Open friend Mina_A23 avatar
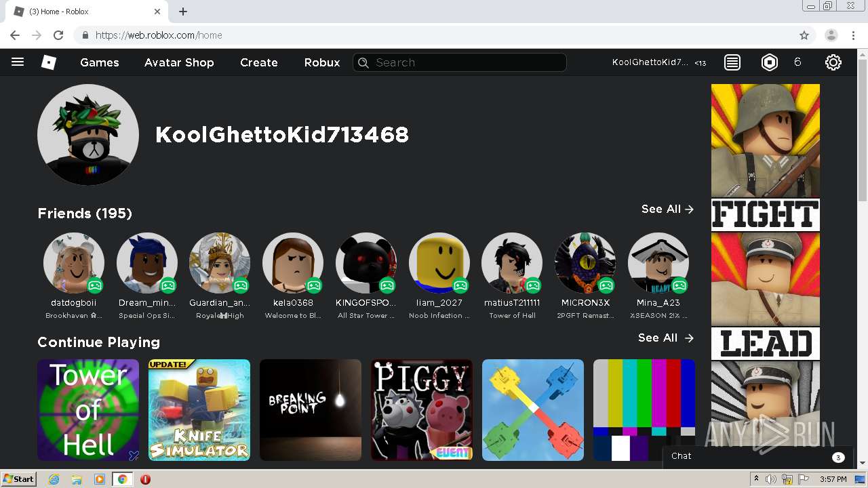 [658, 263]
